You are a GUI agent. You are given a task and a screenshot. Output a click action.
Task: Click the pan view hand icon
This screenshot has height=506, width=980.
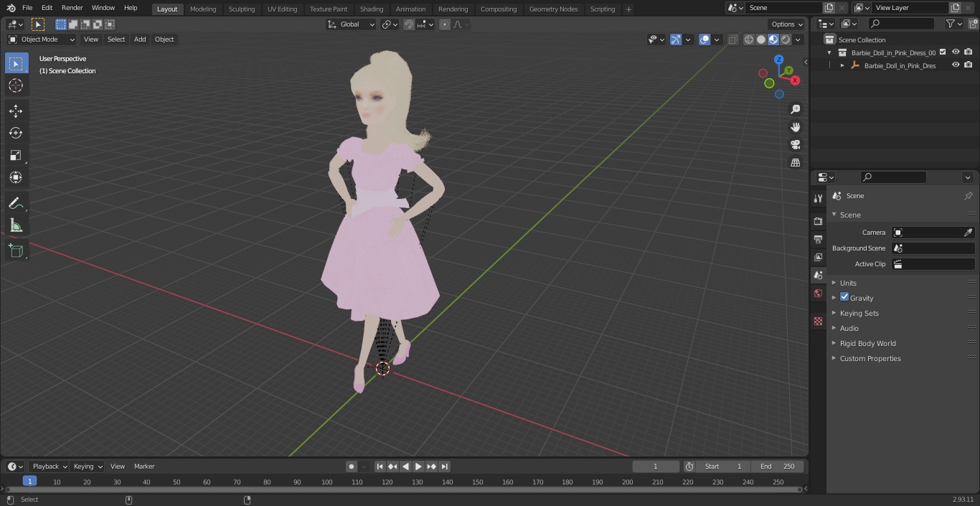coord(795,127)
